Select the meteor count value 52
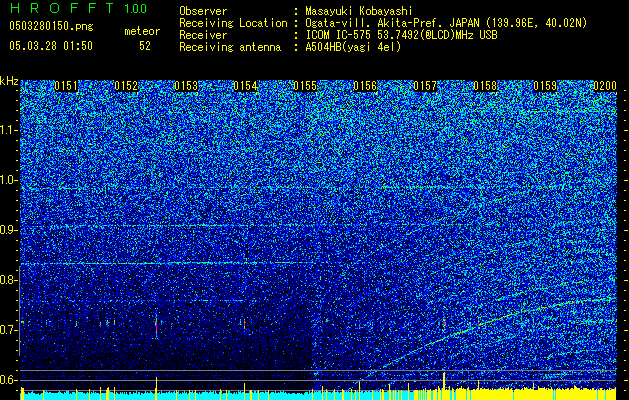 pos(145,46)
